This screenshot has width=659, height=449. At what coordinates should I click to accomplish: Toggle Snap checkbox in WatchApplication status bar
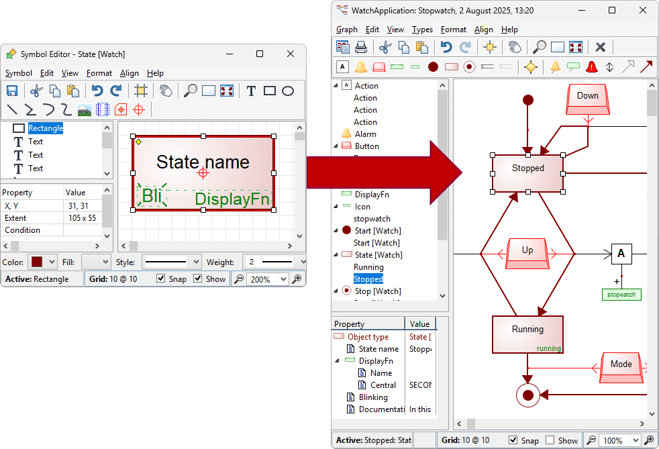pyautogui.click(x=513, y=440)
